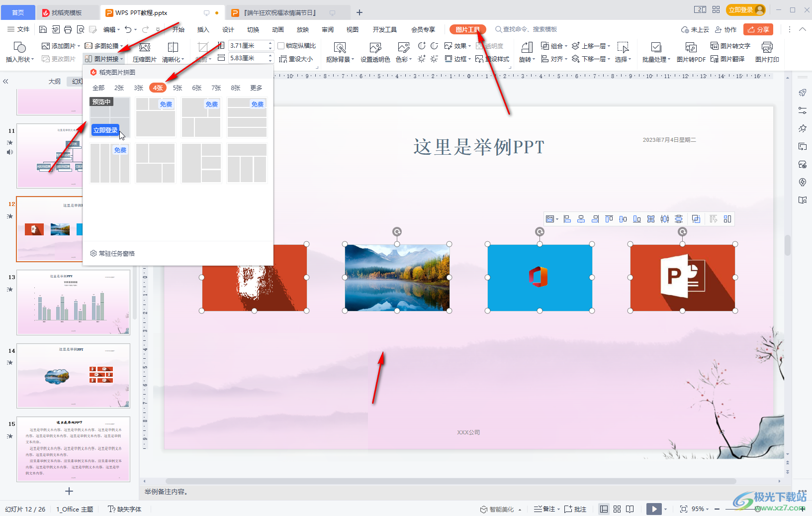The height and width of the screenshot is (516, 812).
Task: Print the presentation with the printer icon
Action: (x=68, y=30)
